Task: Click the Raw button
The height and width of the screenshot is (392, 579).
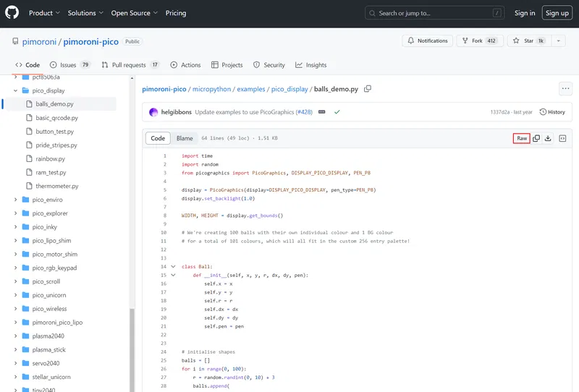Action: coord(521,138)
